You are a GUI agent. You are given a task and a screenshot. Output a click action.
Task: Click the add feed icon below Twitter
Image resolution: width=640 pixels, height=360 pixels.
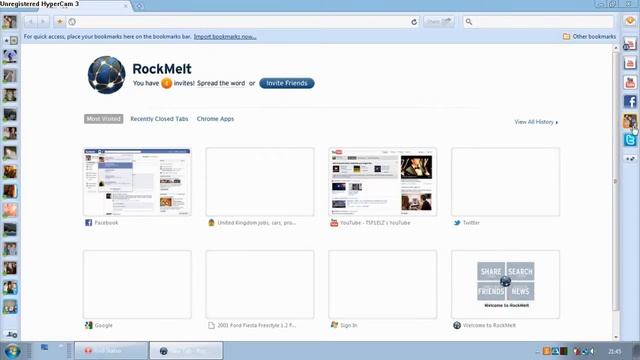coord(630,158)
